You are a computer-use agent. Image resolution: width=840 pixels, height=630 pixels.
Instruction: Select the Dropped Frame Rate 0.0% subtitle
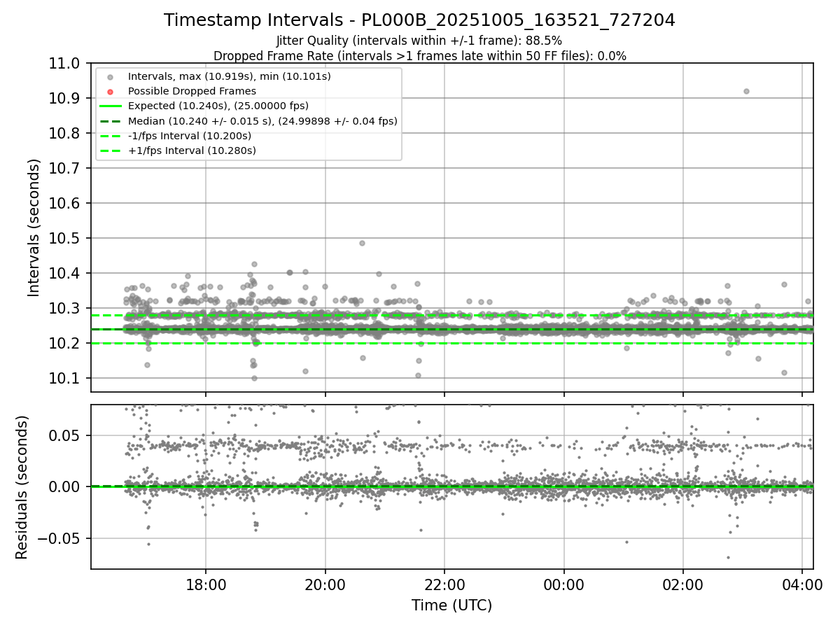click(x=419, y=55)
